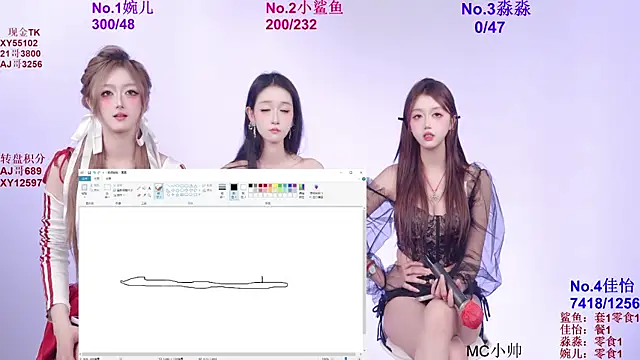This screenshot has height=360, width=640.
Task: Click the "7418/1256" score text
Action: (x=604, y=303)
